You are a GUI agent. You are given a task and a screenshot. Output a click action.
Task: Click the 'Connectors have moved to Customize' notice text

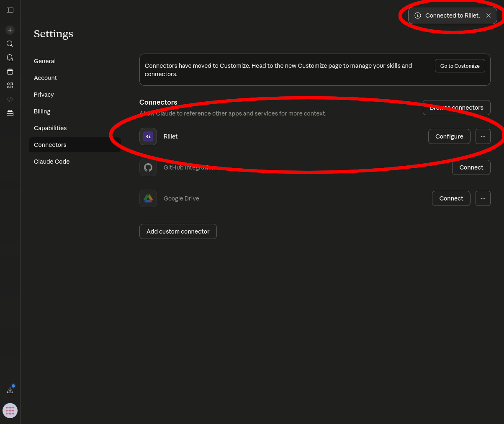(278, 70)
